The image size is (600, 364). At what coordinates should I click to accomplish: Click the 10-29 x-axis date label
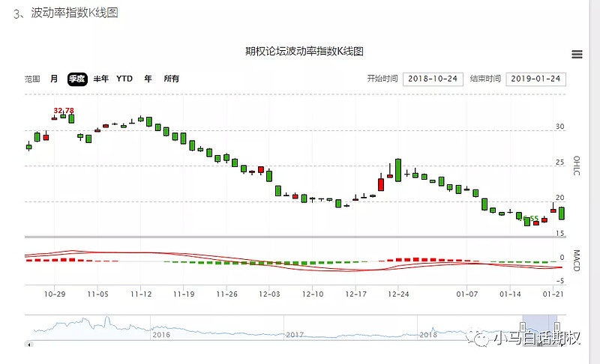click(x=55, y=294)
